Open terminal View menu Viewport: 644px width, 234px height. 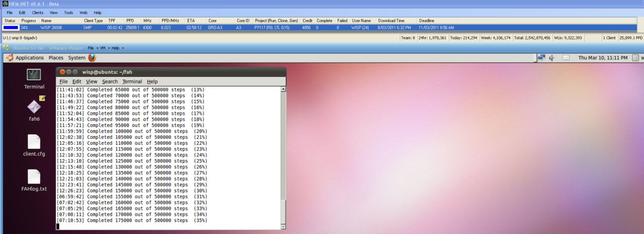tap(92, 82)
